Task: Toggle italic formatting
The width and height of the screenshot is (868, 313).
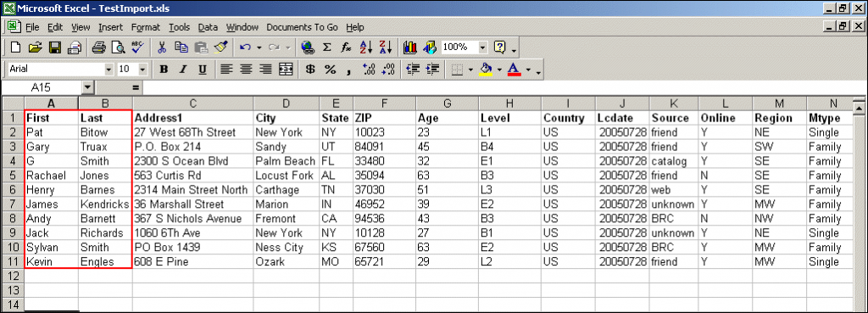Action: coord(183,70)
